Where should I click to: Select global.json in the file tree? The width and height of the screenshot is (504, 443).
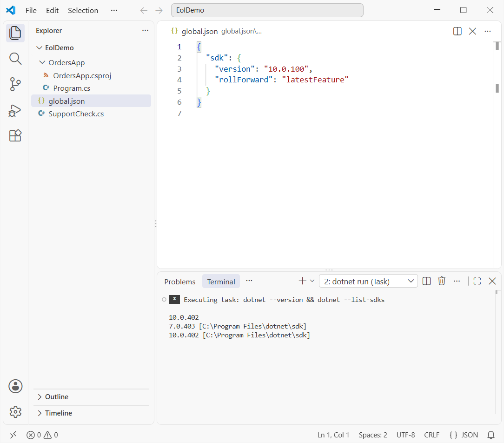(91, 101)
